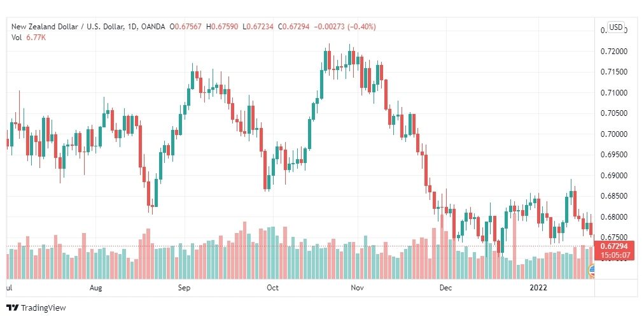Click the Aug label on time axis
Viewport: 644px width, 319px height.
(95, 287)
